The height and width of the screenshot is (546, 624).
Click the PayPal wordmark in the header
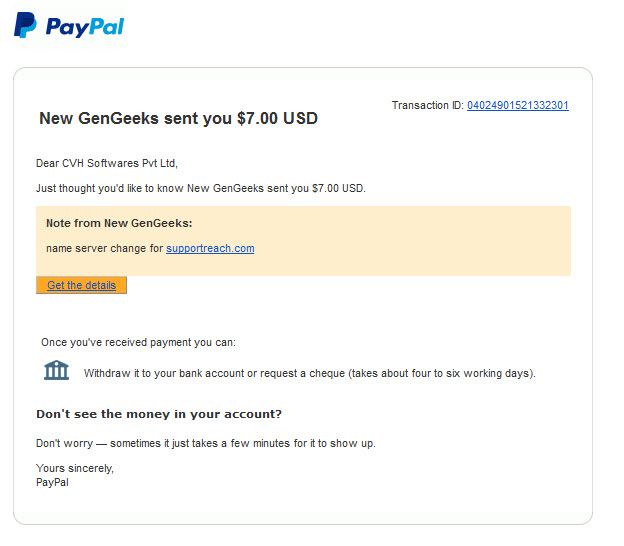click(x=84, y=26)
